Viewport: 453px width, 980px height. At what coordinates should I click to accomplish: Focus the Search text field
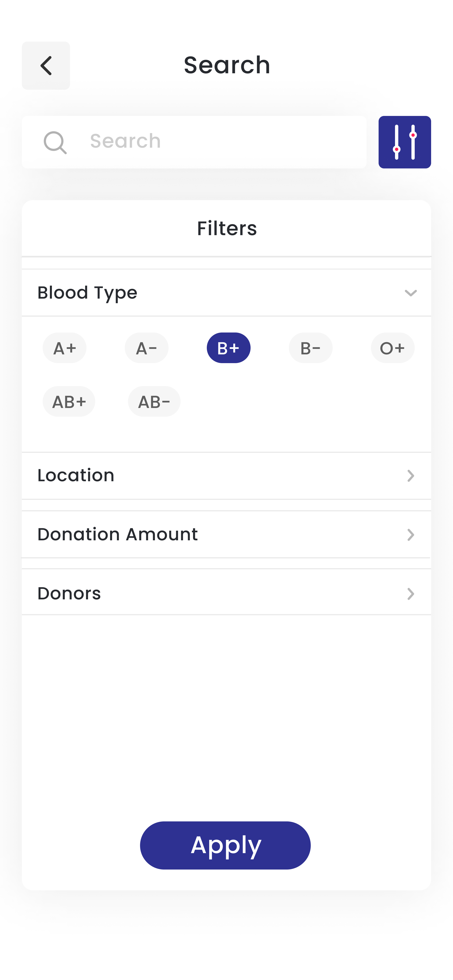221,142
